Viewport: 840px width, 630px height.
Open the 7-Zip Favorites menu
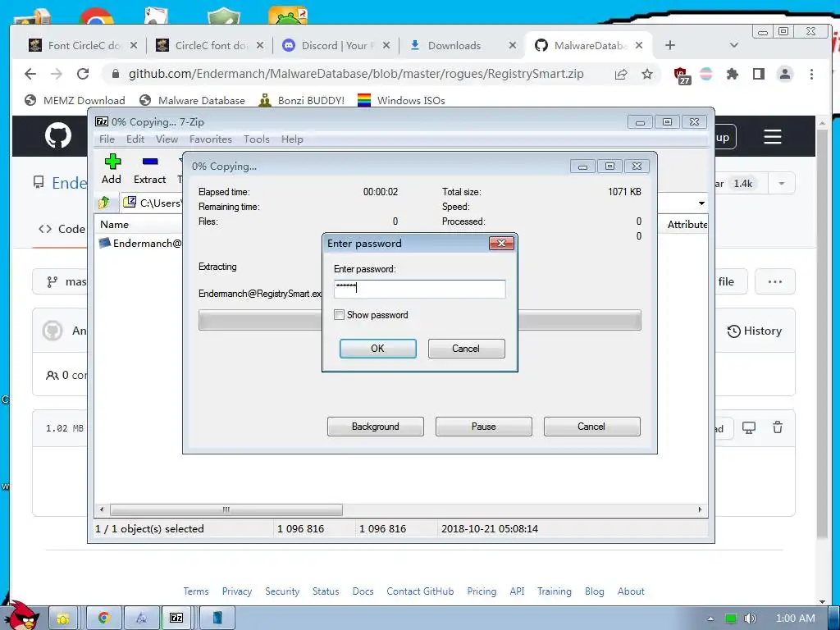coord(211,139)
